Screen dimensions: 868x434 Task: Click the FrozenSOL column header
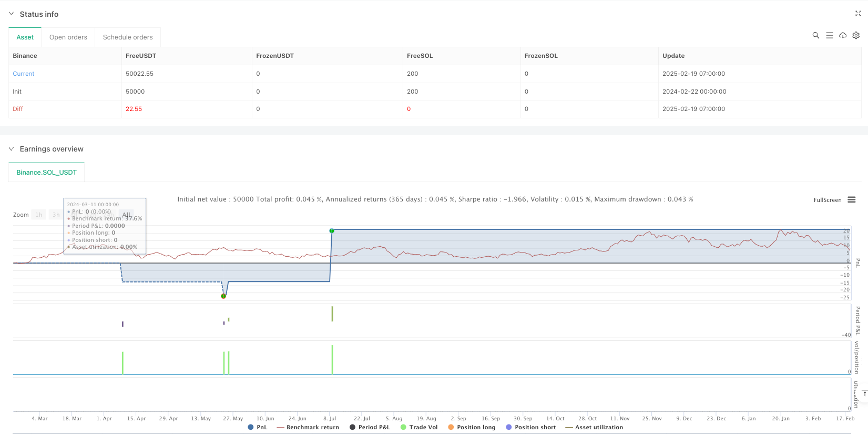point(541,56)
